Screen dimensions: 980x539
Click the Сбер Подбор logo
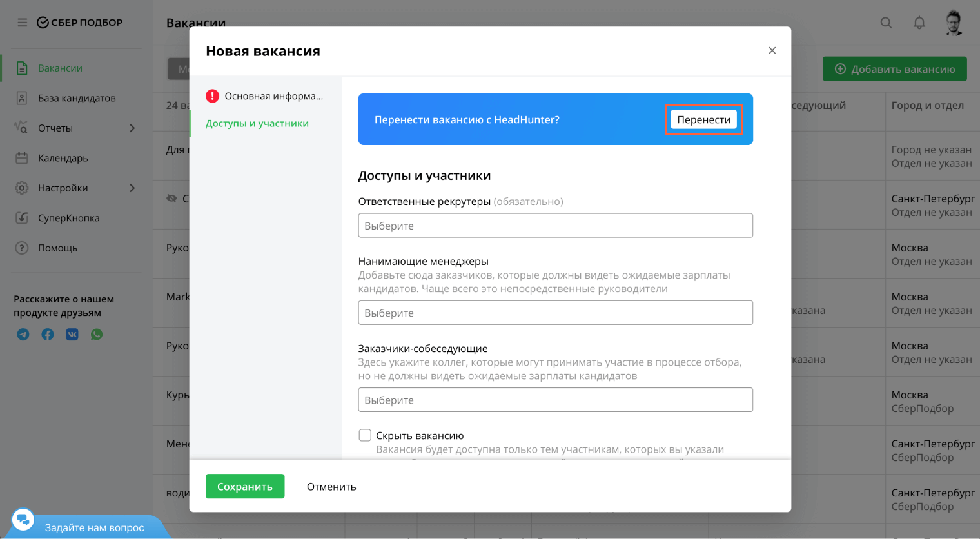coord(79,23)
